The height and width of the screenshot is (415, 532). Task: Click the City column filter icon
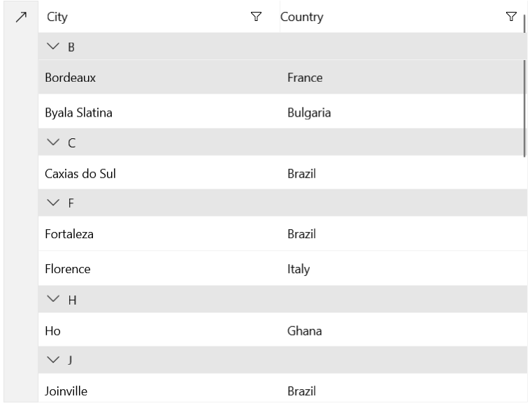pyautogui.click(x=256, y=17)
